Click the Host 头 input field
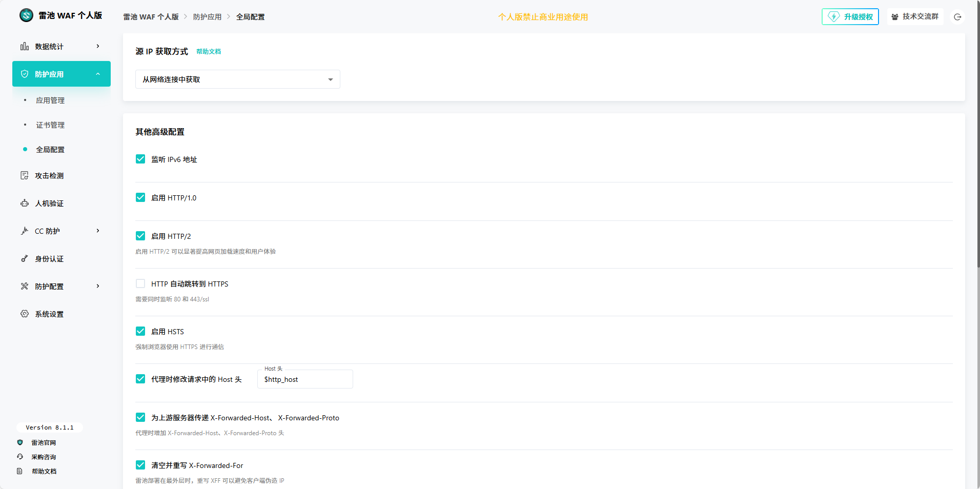The height and width of the screenshot is (489, 980). (305, 379)
